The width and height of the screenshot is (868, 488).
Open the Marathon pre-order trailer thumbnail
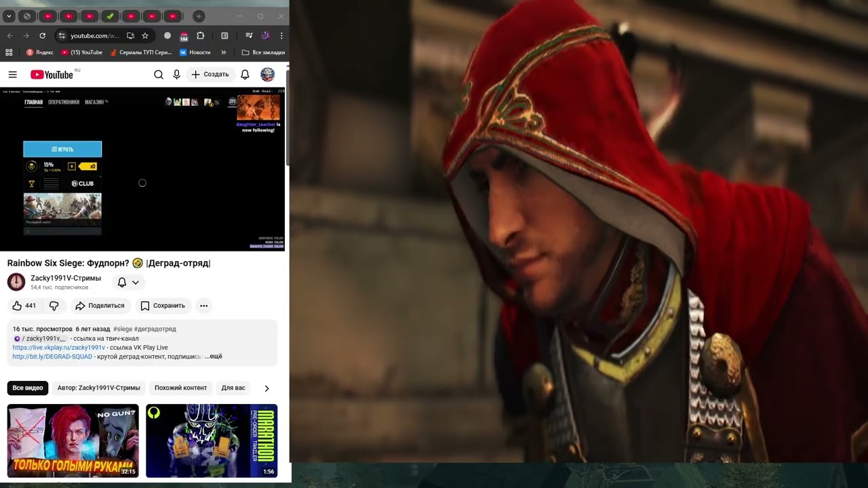212,441
